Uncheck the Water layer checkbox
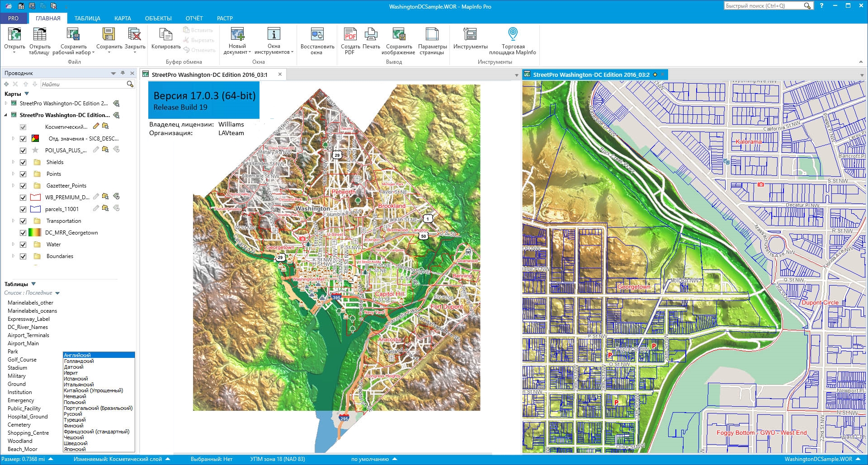This screenshot has height=465, width=868. pos(23,244)
